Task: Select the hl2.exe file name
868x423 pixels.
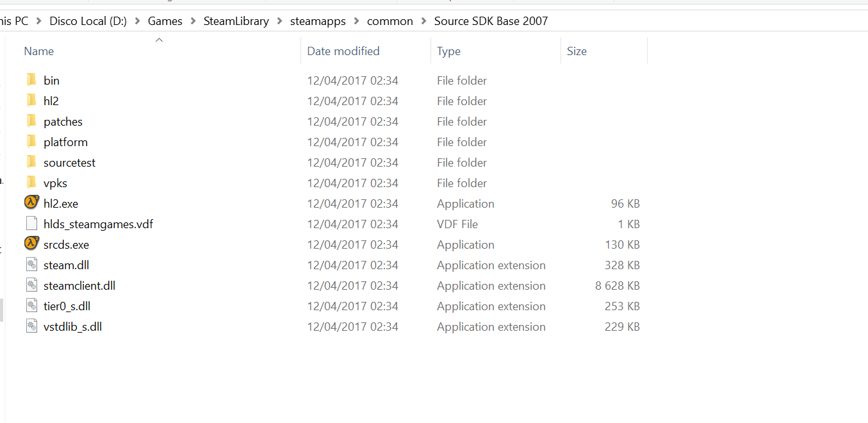Action: (x=61, y=203)
